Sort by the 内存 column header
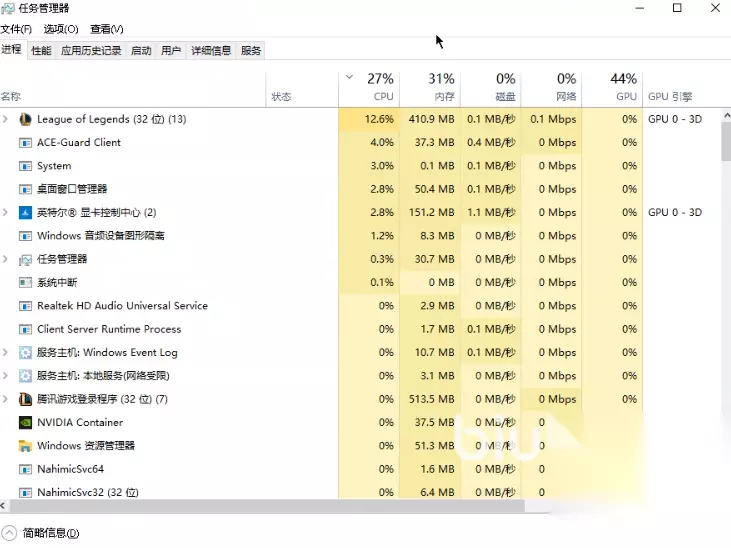731x548 pixels. click(x=430, y=89)
